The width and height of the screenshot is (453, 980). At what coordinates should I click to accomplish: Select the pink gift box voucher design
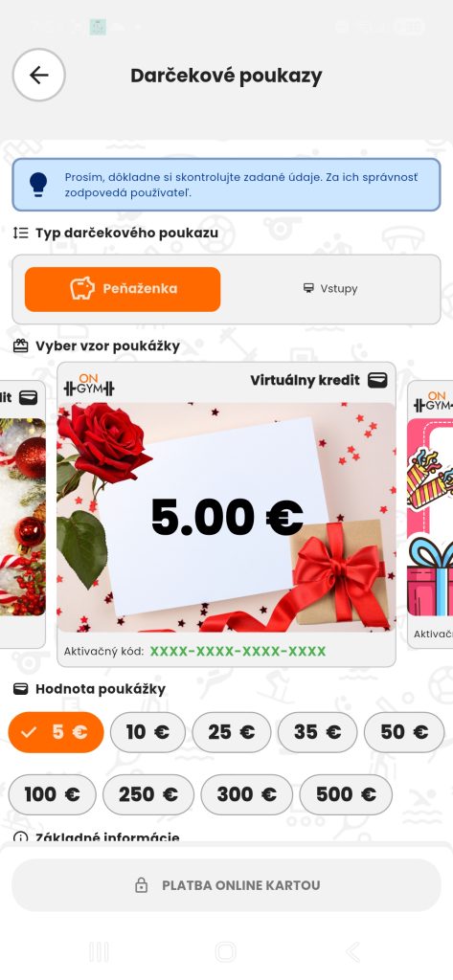pyautogui.click(x=430, y=514)
